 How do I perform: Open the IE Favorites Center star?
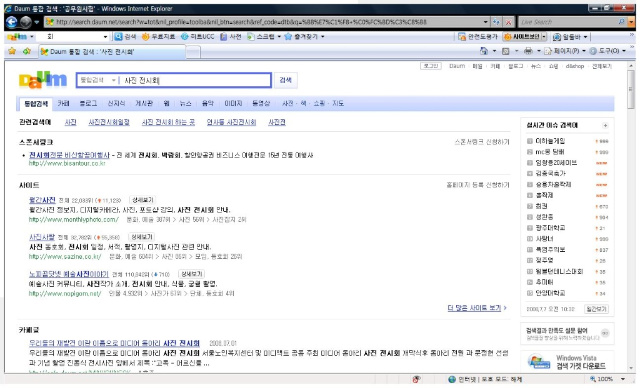click(x=12, y=51)
